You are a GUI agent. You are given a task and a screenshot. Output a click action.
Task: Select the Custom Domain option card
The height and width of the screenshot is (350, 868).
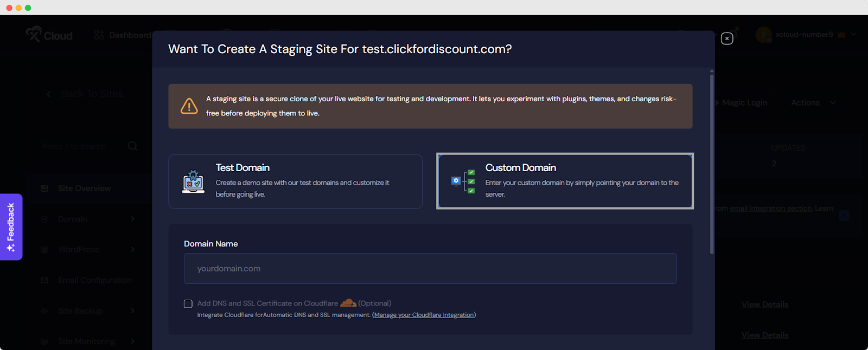(565, 182)
